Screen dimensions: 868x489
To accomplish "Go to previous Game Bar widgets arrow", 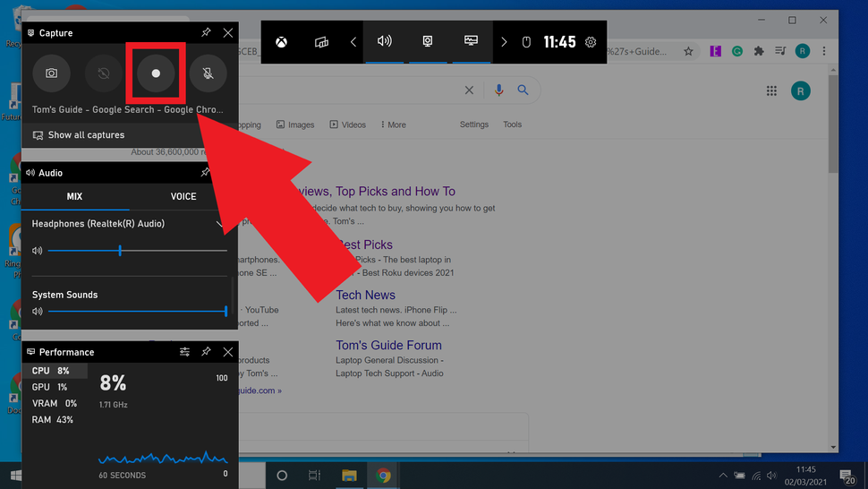I will 353,42.
